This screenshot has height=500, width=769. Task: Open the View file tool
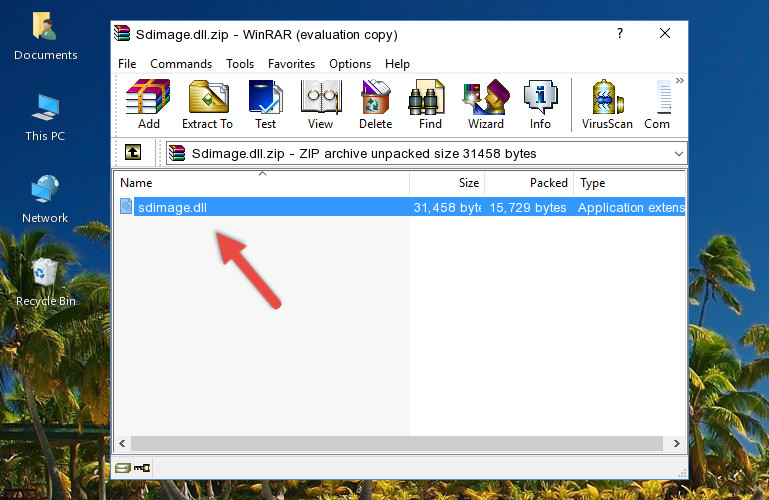321,104
